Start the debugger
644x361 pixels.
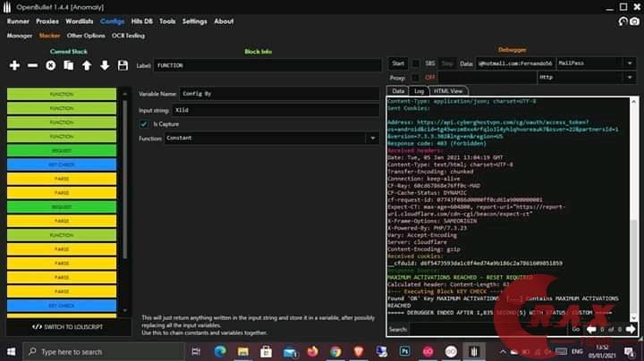pos(398,63)
